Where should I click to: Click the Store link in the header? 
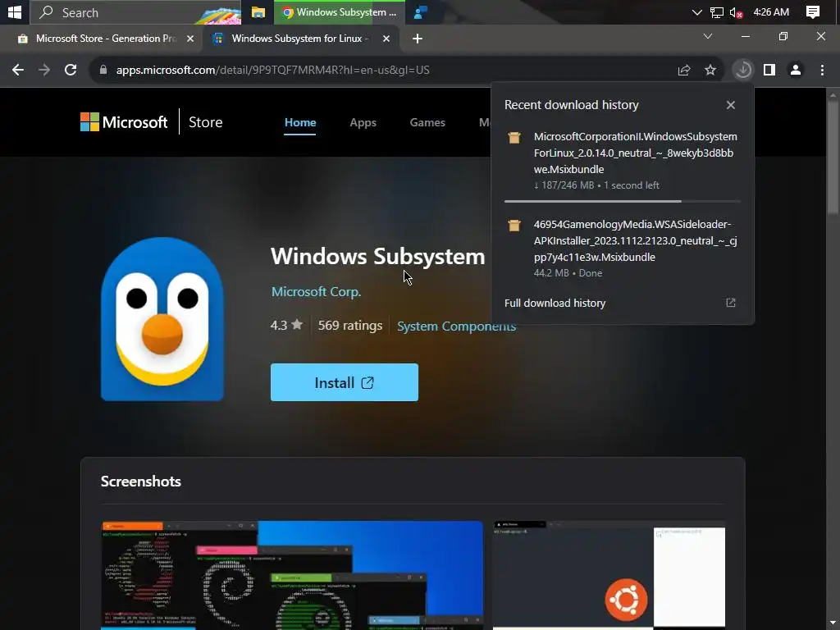point(206,122)
